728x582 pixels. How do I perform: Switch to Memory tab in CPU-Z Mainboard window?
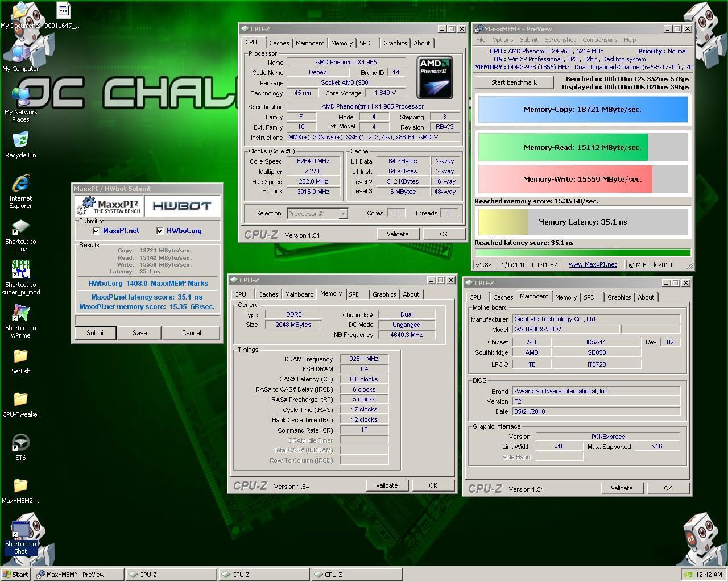coord(566,297)
